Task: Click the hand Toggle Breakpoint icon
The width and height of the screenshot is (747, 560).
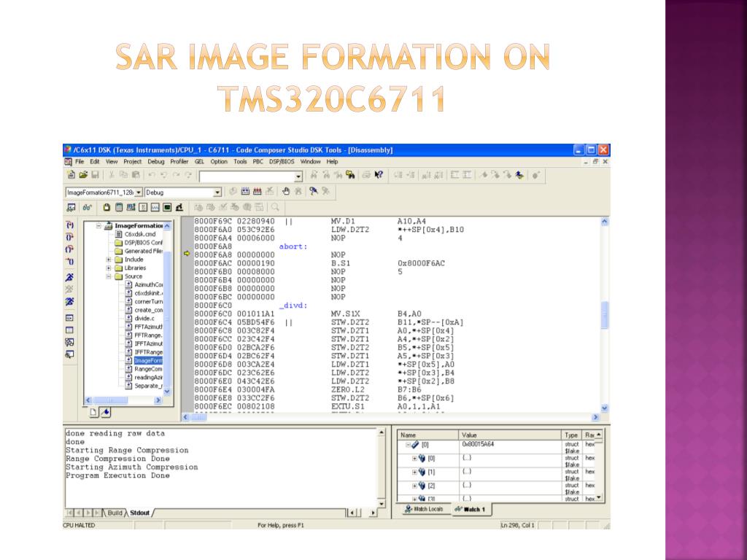Action: pos(286,192)
